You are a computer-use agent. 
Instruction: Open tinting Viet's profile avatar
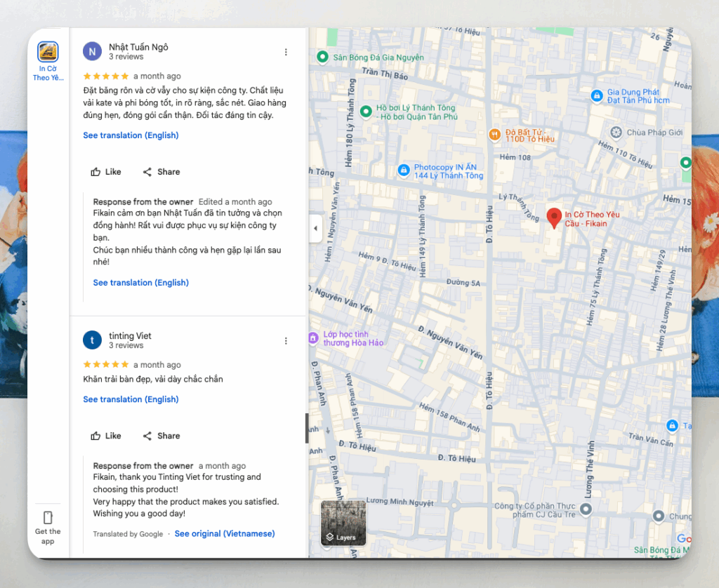click(x=92, y=340)
